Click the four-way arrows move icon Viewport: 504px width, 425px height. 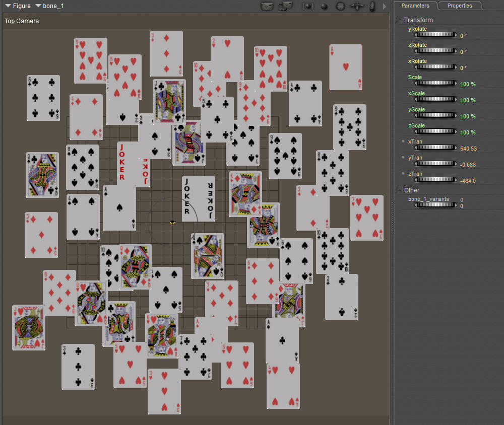pyautogui.click(x=357, y=6)
